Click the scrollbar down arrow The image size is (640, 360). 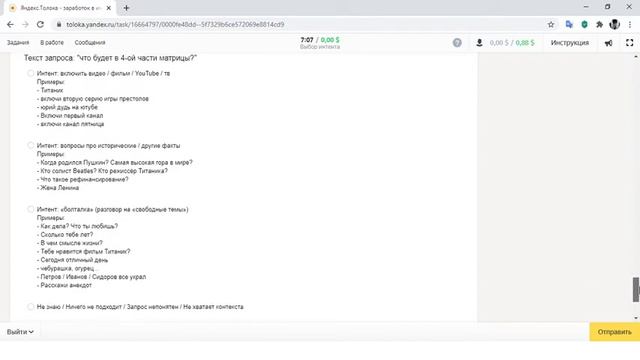pos(636,318)
